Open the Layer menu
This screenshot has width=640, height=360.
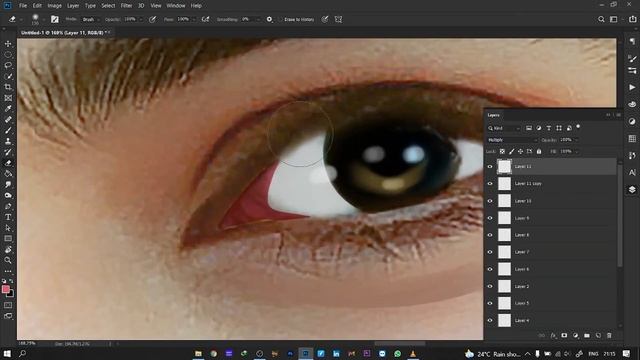click(x=73, y=6)
